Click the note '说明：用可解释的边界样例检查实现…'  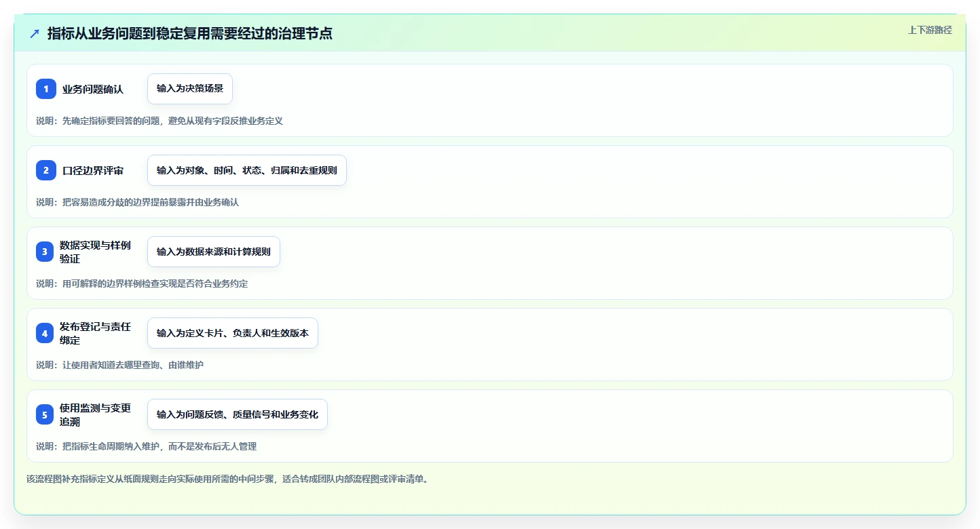142,283
